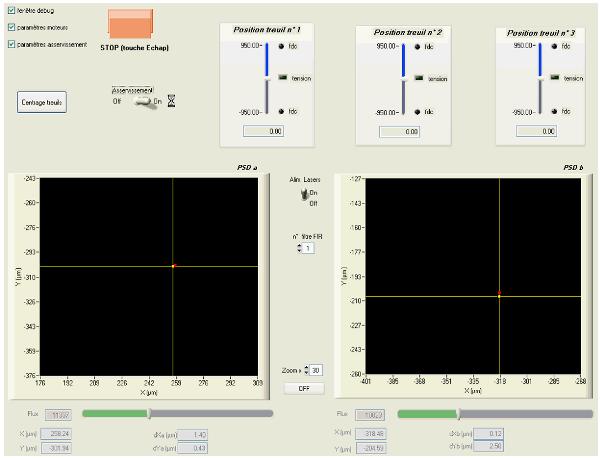The image size is (600, 458).
Task: Toggle the paramètres asservissement checkbox
Action: [x=11, y=44]
